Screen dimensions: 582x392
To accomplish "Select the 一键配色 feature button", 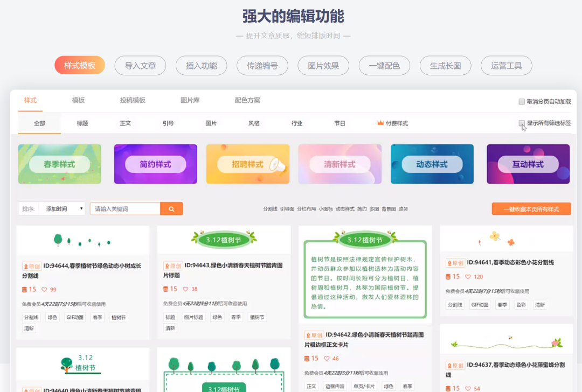I will pos(385,66).
